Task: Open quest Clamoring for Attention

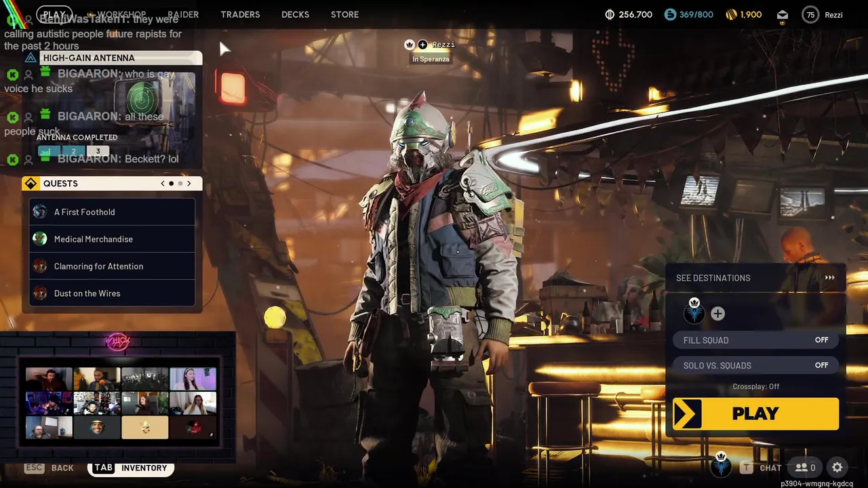Action: tap(112, 266)
